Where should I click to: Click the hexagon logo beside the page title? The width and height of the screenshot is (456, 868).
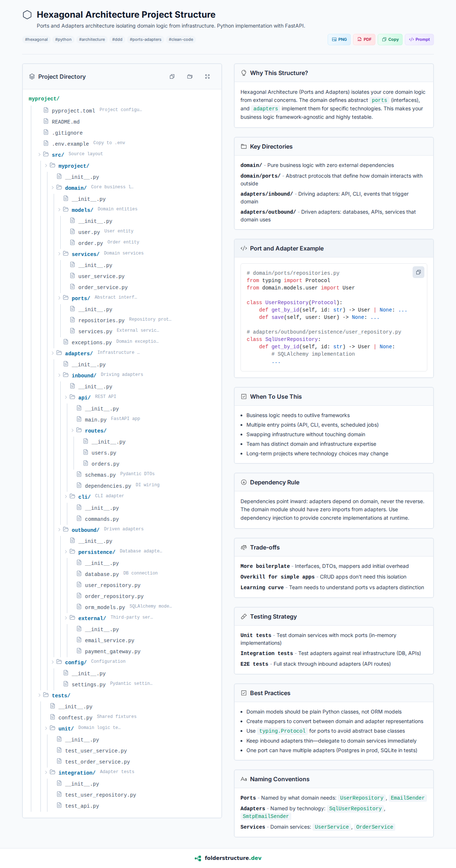[x=27, y=15]
